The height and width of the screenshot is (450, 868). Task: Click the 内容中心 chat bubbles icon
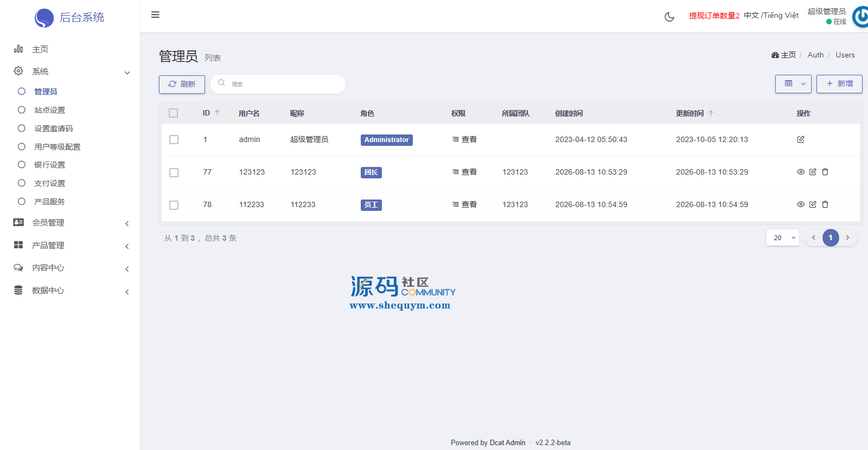18,267
